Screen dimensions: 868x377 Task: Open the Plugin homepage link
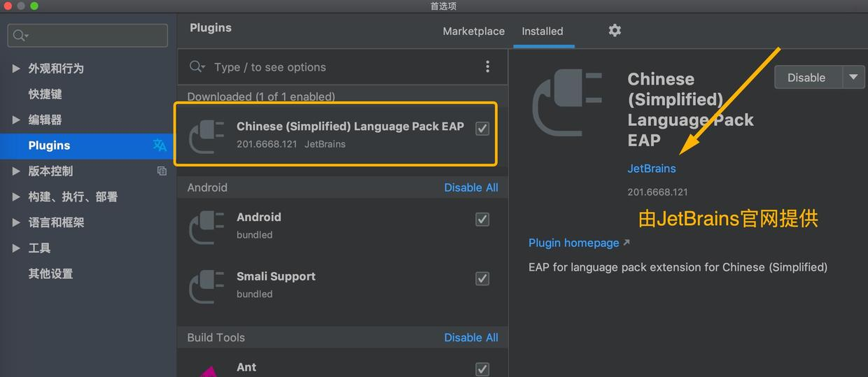click(574, 243)
